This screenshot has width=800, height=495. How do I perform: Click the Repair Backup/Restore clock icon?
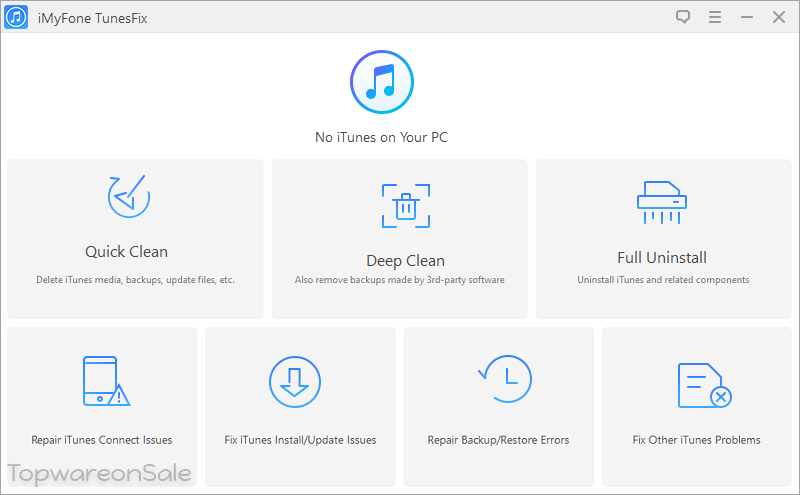[505, 379]
